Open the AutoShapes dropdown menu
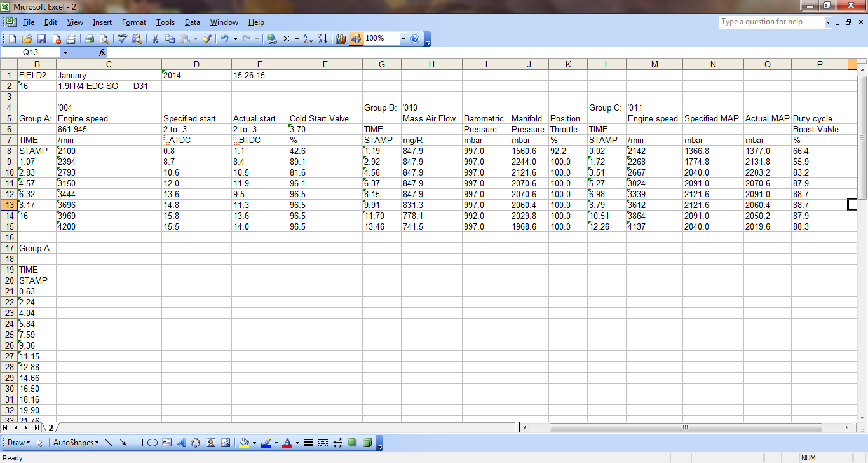 pos(75,443)
